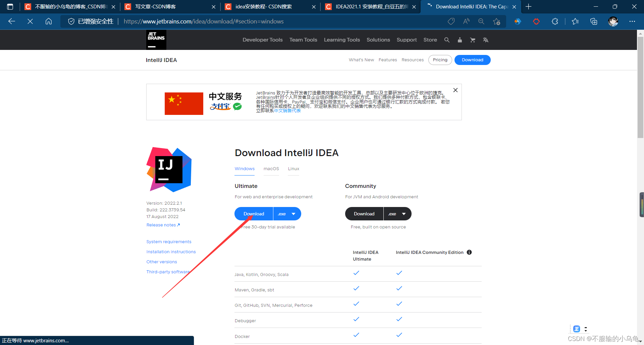Open the site search magnifier icon
The image size is (644, 345).
pos(447,40)
